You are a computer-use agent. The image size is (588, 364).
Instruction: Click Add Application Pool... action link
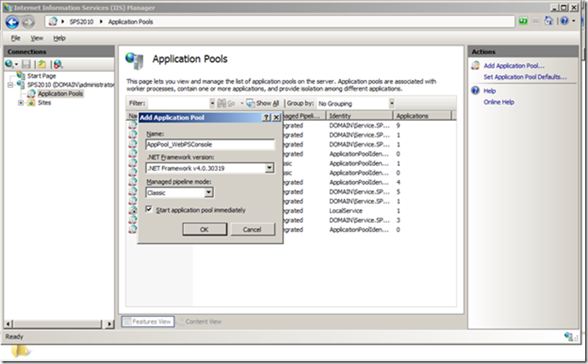(x=514, y=65)
